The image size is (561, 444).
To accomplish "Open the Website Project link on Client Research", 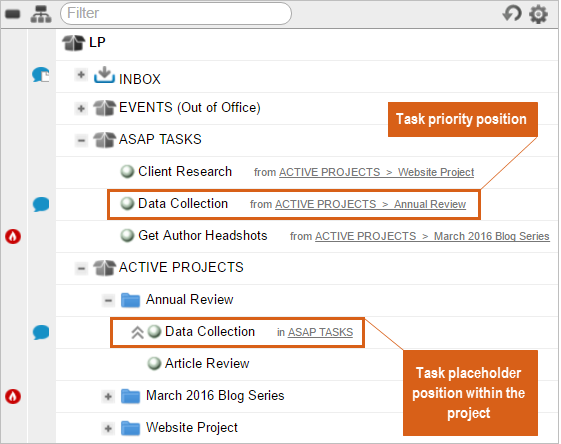I will click(x=436, y=172).
